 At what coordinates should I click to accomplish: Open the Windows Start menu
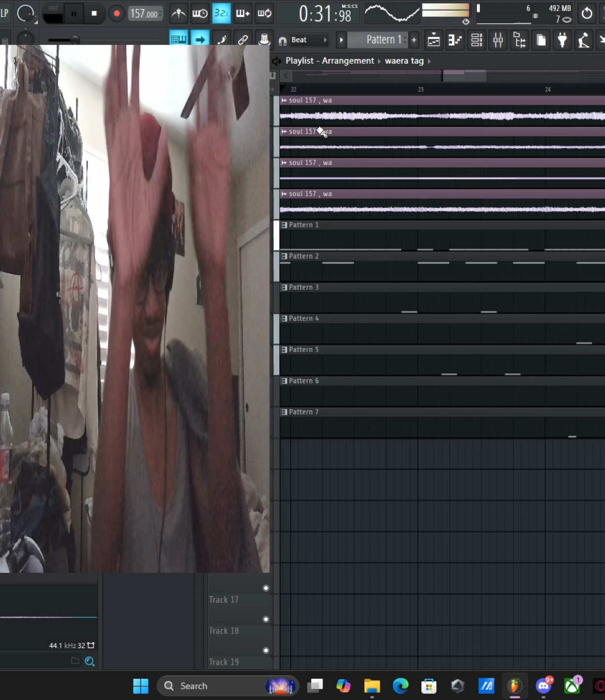click(141, 686)
